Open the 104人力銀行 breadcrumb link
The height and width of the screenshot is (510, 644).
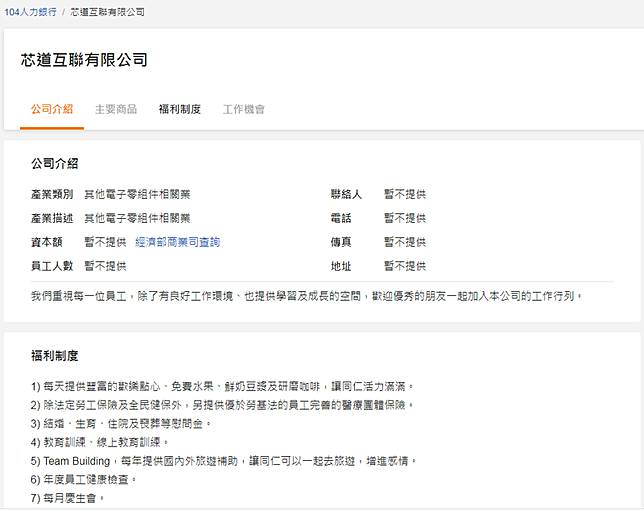[30, 12]
